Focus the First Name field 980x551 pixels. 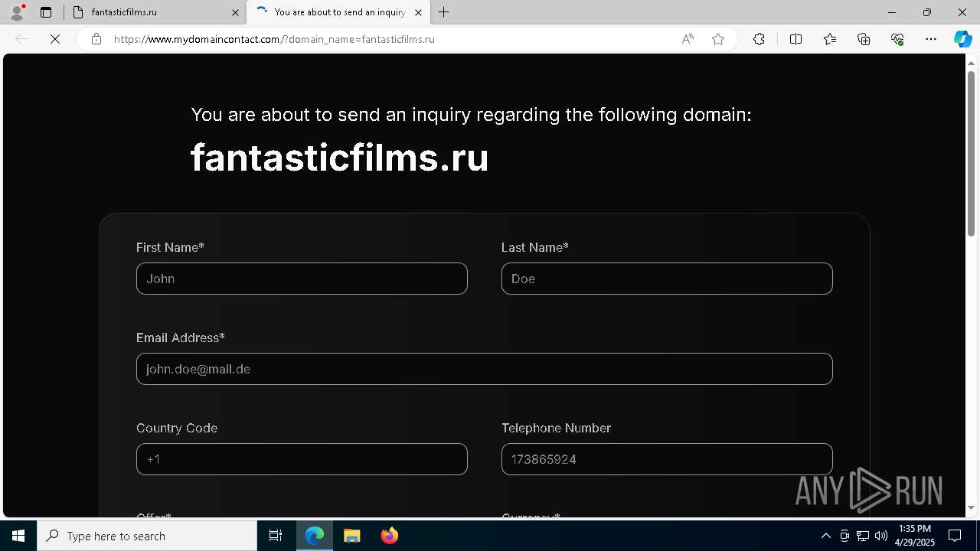tap(302, 279)
